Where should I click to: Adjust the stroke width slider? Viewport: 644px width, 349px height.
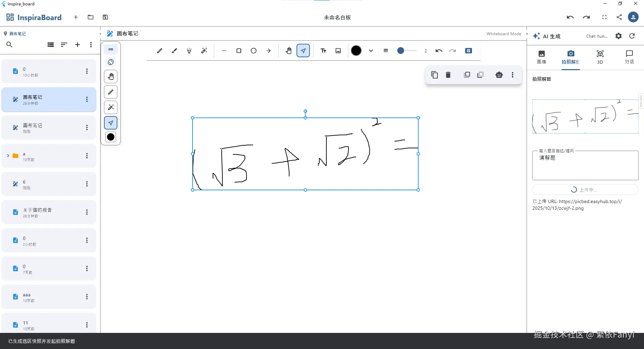click(x=407, y=51)
